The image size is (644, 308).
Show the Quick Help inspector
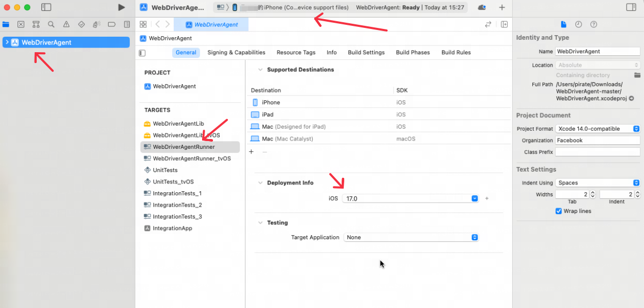[593, 24]
